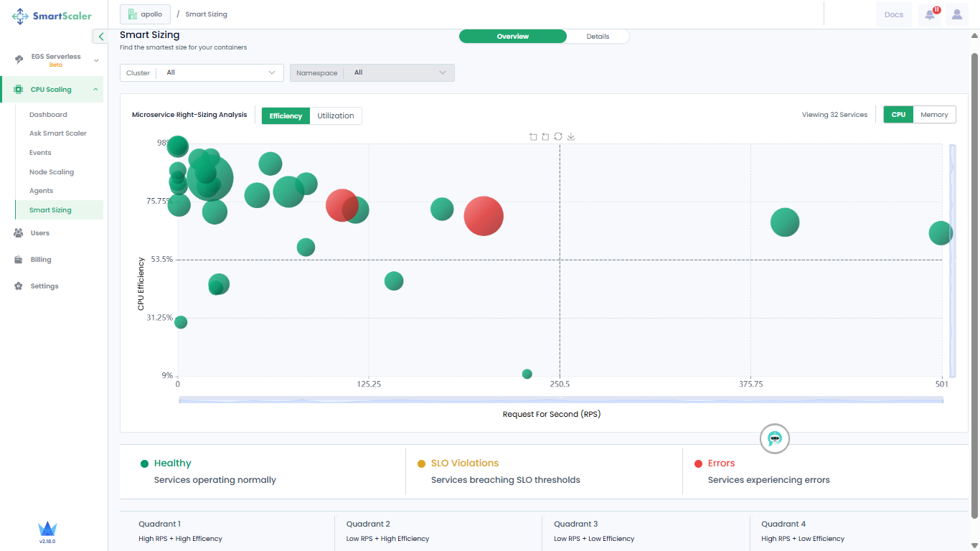Open the chatbot assistant bubble
This screenshot has height=551, width=980.
tap(775, 438)
